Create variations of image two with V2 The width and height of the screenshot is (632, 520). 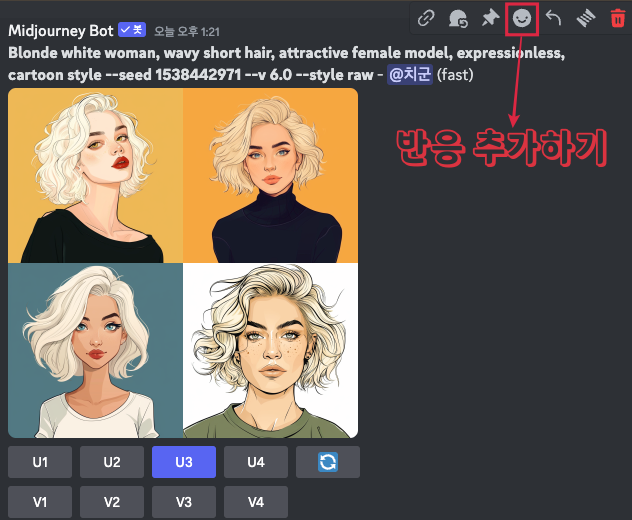[x=112, y=502]
